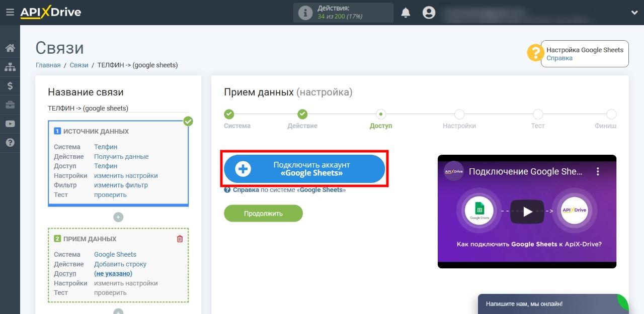Viewport: 644px width, 314px height.
Task: Open the Получить данные action link
Action: tap(121, 156)
